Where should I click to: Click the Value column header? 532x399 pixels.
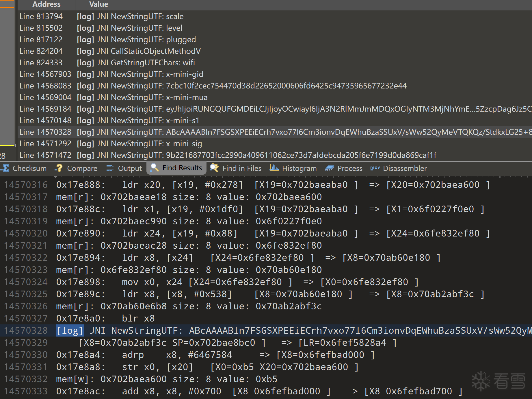click(x=303, y=4)
